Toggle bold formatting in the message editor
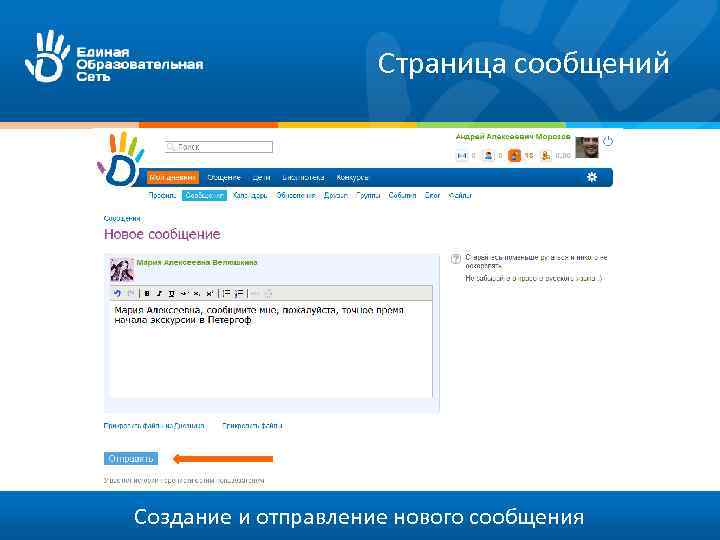The width and height of the screenshot is (720, 540). (x=147, y=293)
